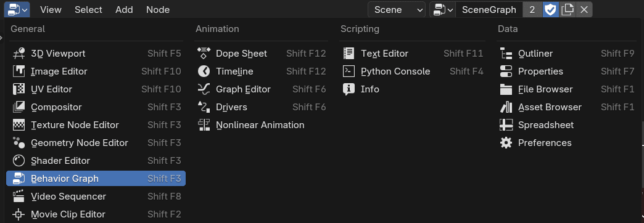Screen dimensions: 644x223
Task: Edit the SceneGraph name field
Action: coord(489,10)
